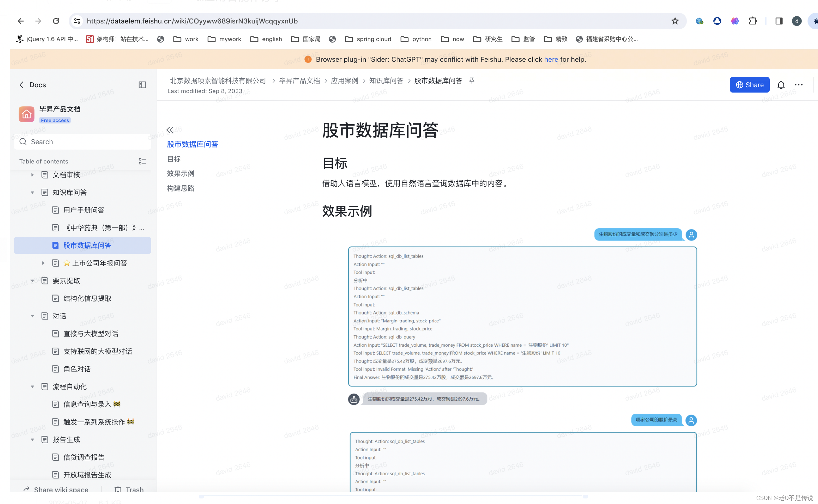
Task: Open the 福建省采购中心 bookmark
Action: point(607,39)
